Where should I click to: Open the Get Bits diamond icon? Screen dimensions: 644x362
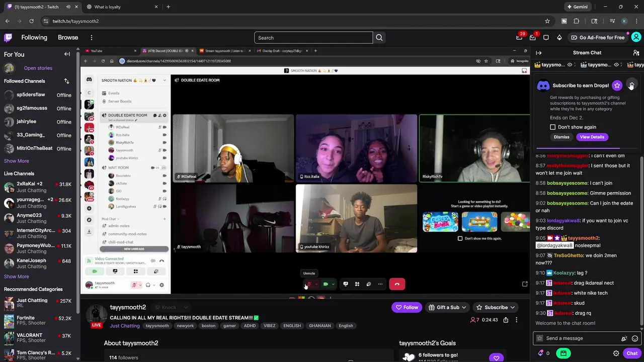click(x=559, y=38)
